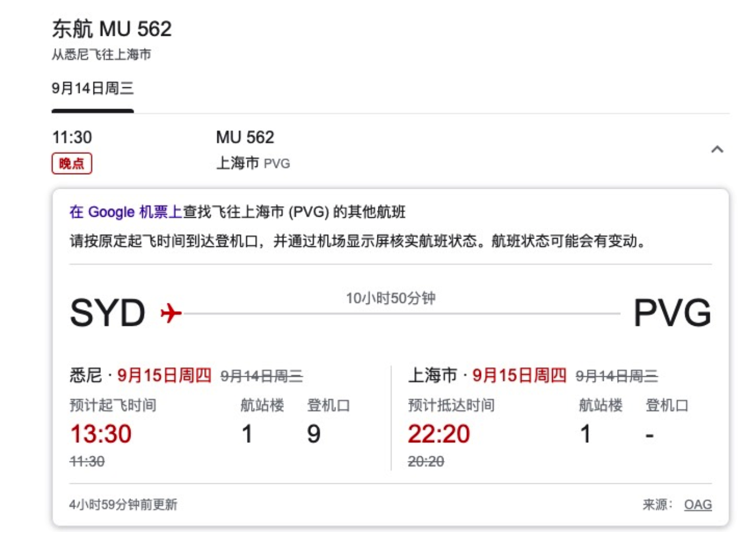Click the 悉尼 · 9月15日周四 departure date
Viewport: 756px width, 542px height.
tap(141, 375)
